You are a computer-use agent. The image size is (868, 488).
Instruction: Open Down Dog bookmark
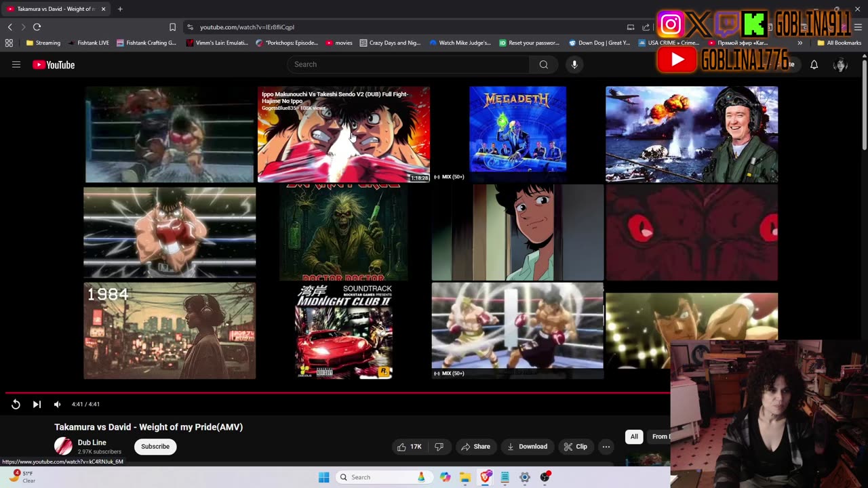pyautogui.click(x=600, y=43)
